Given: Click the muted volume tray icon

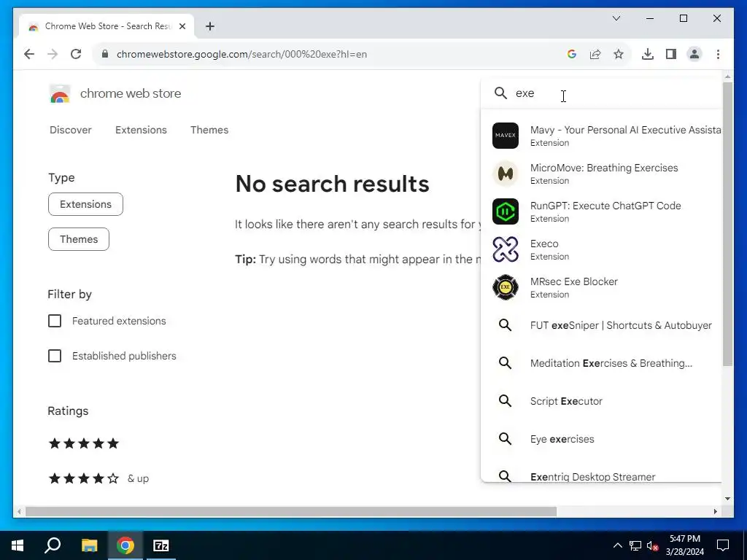Looking at the screenshot, I should tap(652, 545).
